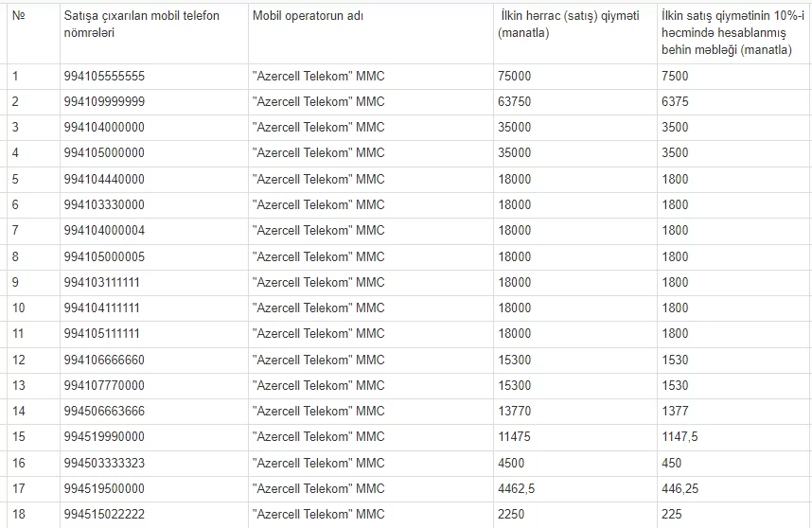Select phone number 994503333323
812x528 pixels.
point(104,464)
